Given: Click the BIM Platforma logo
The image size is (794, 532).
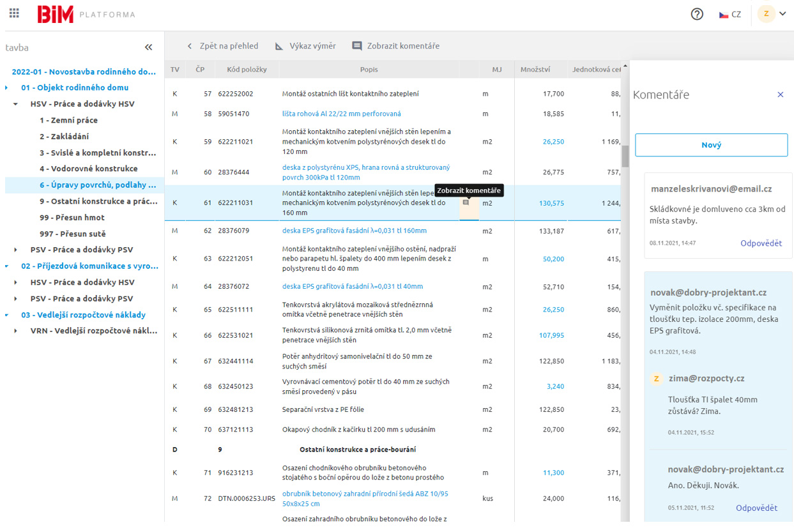Looking at the screenshot, I should (86, 14).
